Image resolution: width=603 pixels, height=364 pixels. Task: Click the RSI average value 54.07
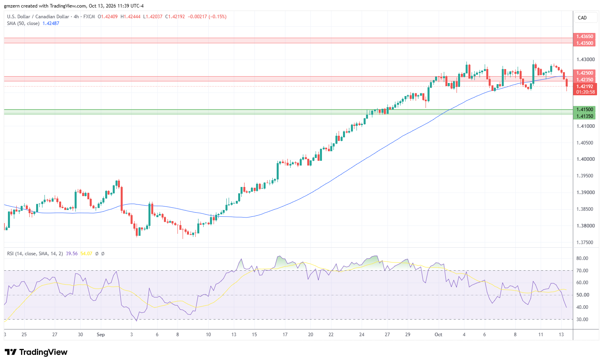(86, 253)
